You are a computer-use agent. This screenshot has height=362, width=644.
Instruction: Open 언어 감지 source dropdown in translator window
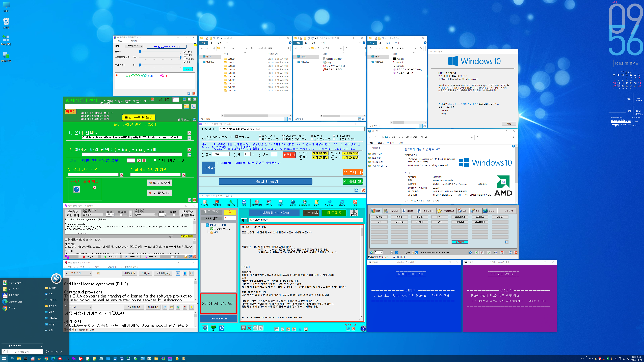(93, 215)
